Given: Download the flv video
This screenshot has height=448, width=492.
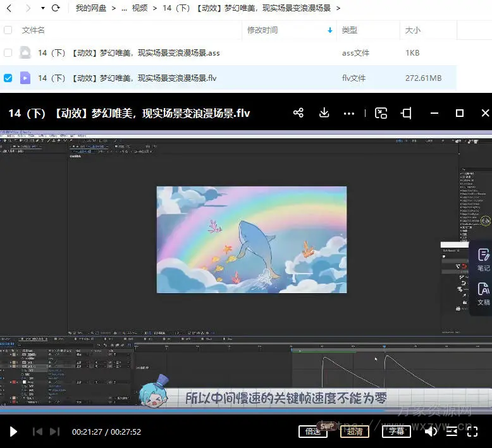Looking at the screenshot, I should point(324,113).
